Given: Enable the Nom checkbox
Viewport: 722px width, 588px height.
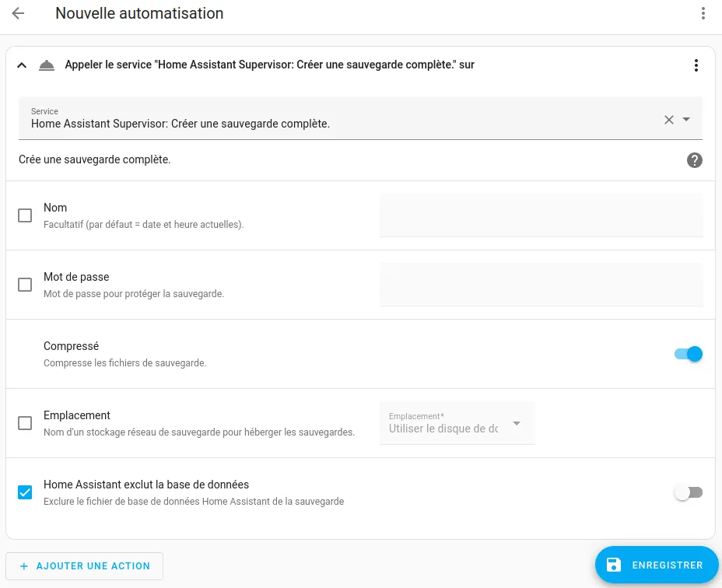Looking at the screenshot, I should (x=24, y=215).
